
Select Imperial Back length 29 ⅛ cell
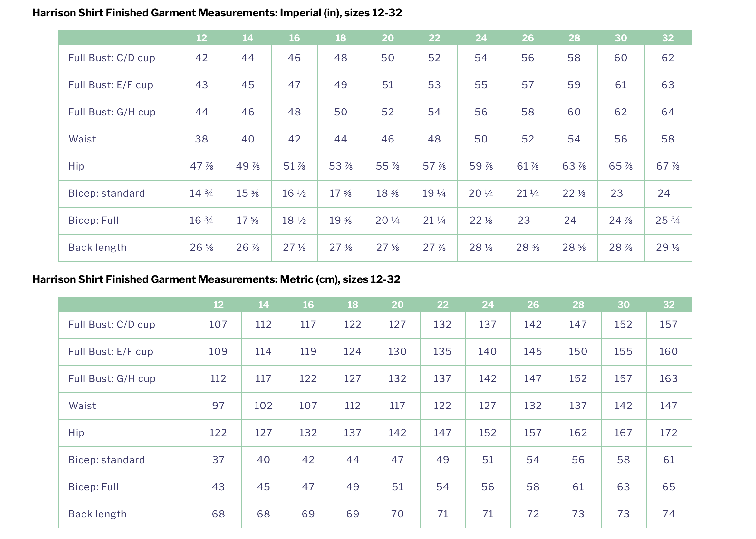click(668, 247)
